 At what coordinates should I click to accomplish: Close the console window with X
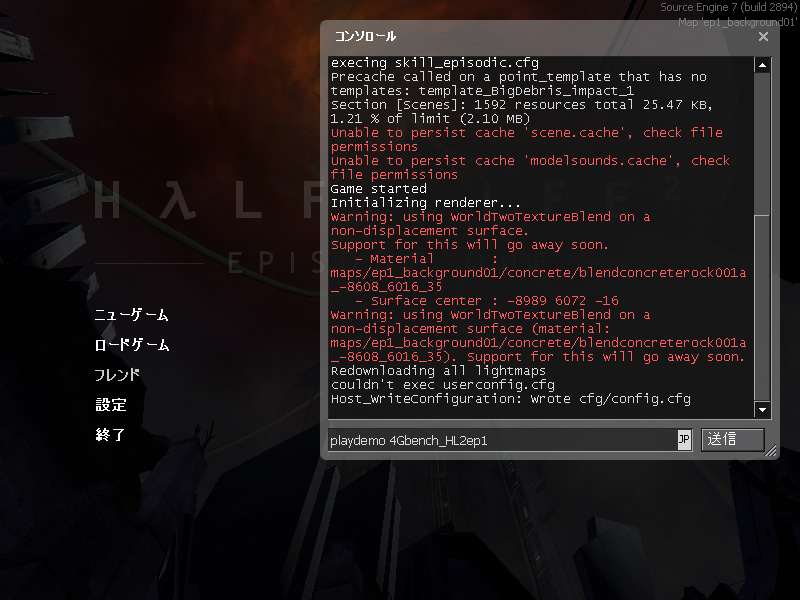[763, 37]
